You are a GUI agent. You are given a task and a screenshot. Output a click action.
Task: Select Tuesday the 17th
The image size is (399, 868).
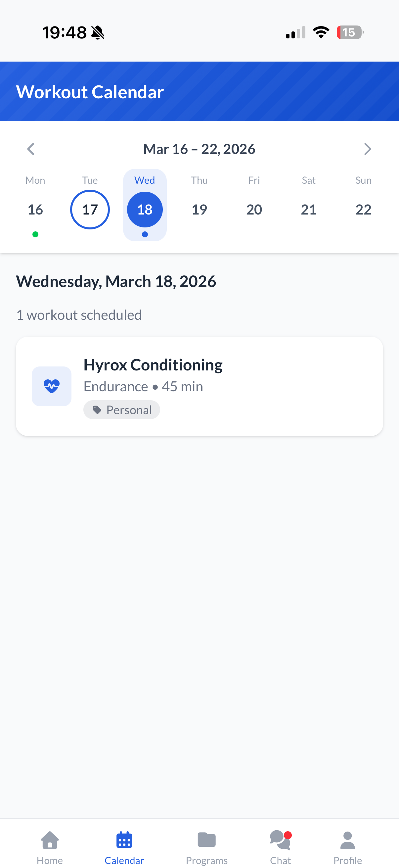pos(90,210)
